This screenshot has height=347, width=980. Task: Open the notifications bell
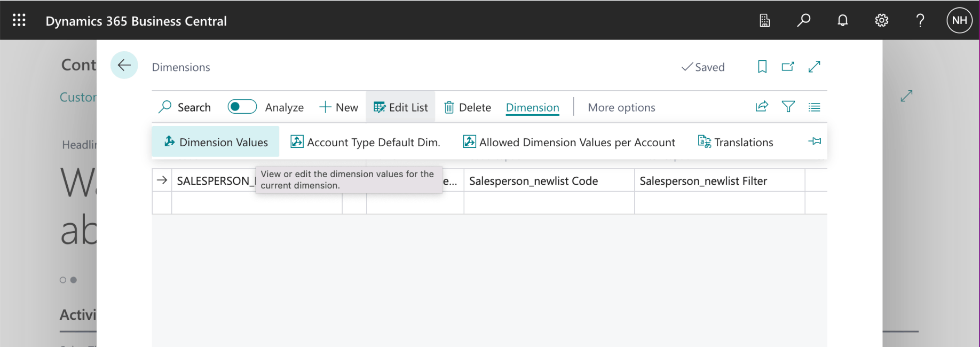click(x=842, y=20)
